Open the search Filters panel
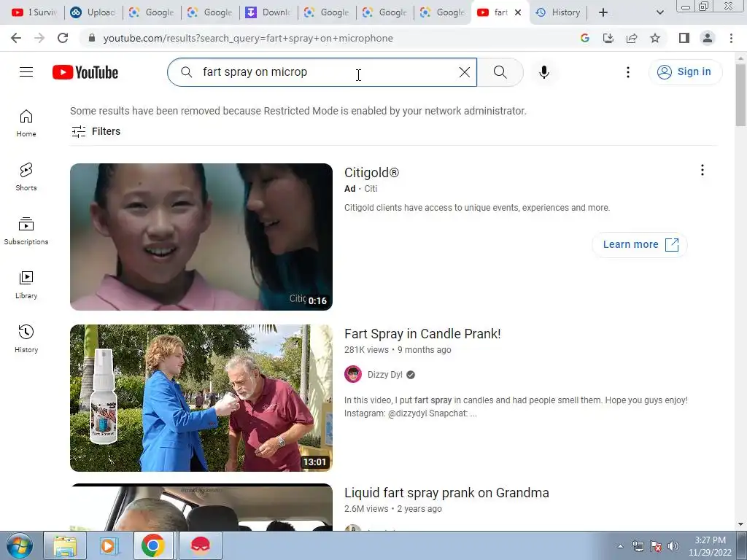 click(96, 131)
